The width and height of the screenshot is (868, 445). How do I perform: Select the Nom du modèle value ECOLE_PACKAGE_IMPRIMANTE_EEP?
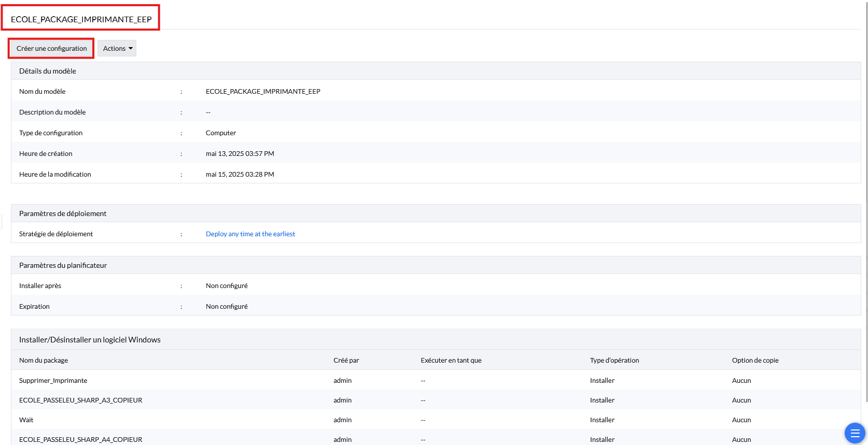(263, 92)
